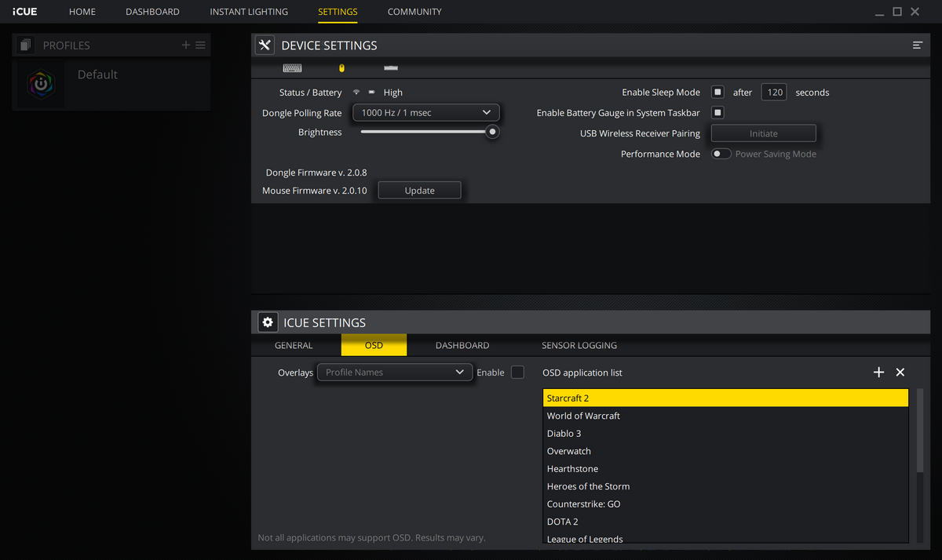Add a new profile with plus icon

(x=186, y=45)
